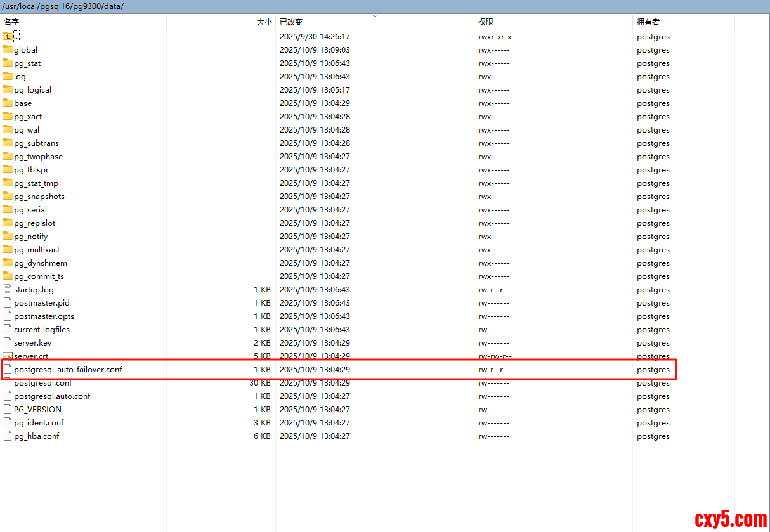This screenshot has width=770, height=532.
Task: Select postgresql.conf in the file list
Action: (43, 383)
